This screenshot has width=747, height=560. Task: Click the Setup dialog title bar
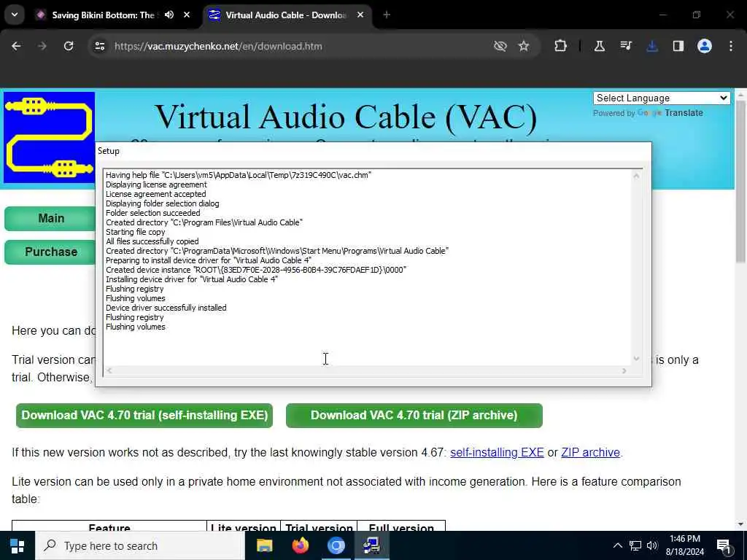click(373, 151)
